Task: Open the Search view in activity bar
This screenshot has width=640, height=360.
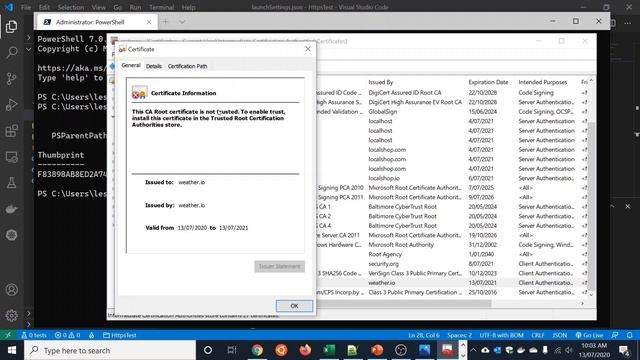Action: point(11,52)
